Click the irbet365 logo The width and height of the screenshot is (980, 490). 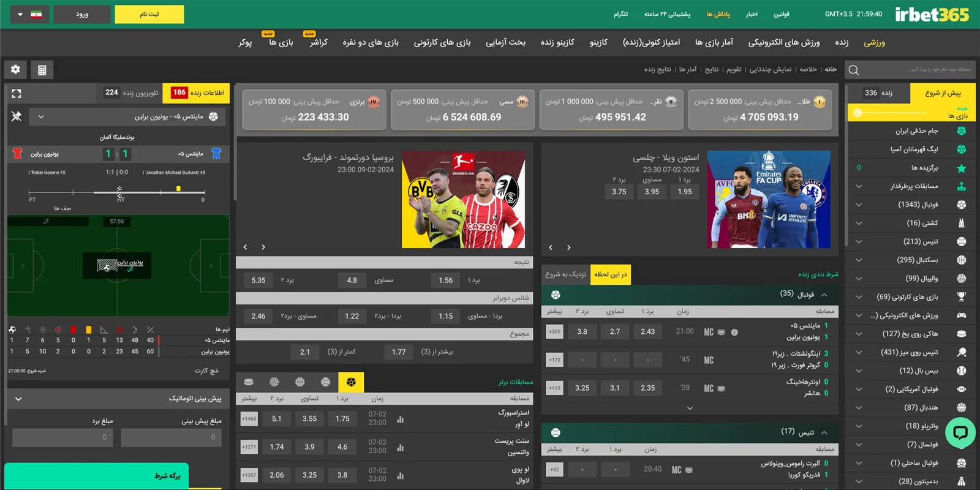932,14
